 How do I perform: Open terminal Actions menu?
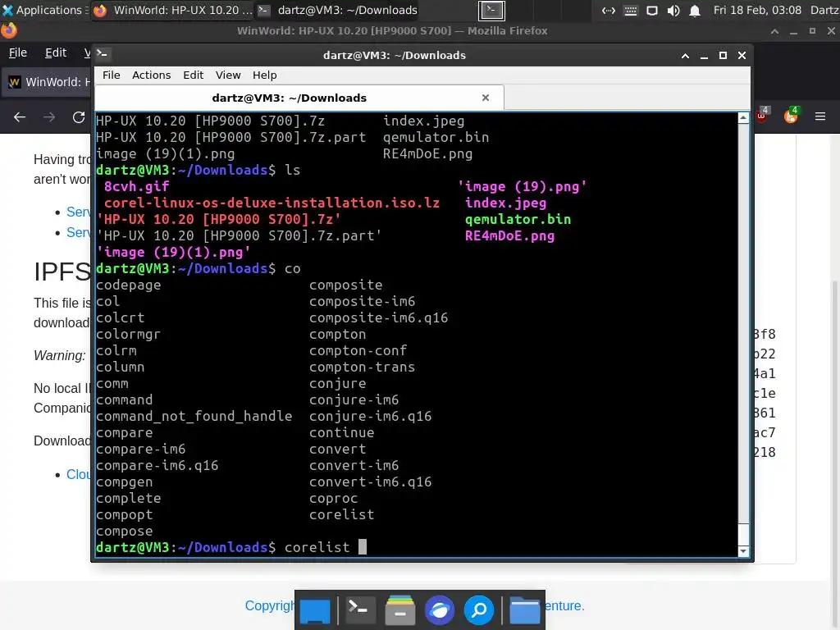(152, 75)
